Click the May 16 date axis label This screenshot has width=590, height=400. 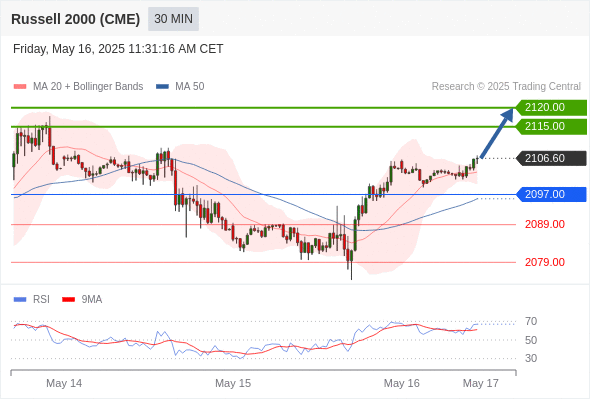click(401, 383)
